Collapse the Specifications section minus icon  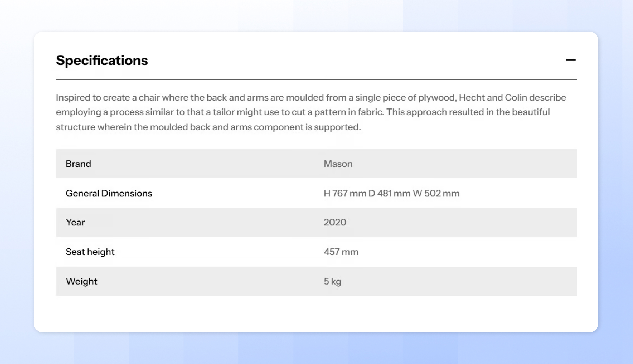tap(571, 60)
